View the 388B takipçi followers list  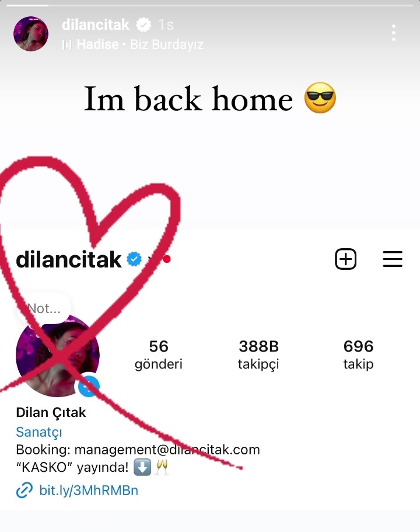click(x=258, y=355)
